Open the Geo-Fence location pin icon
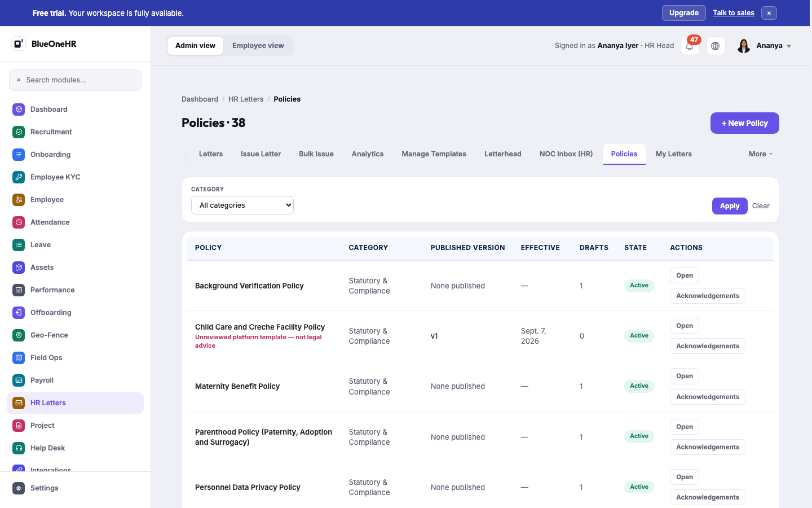This screenshot has width=812, height=508. pos(19,335)
